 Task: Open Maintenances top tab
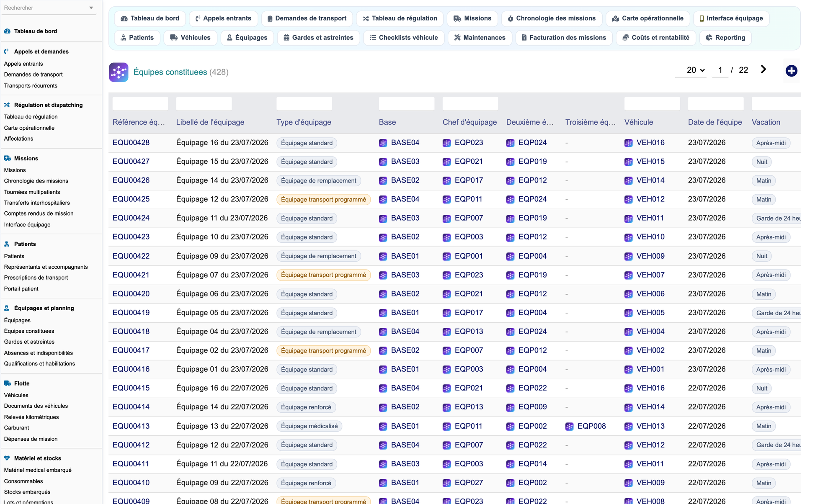[480, 38]
